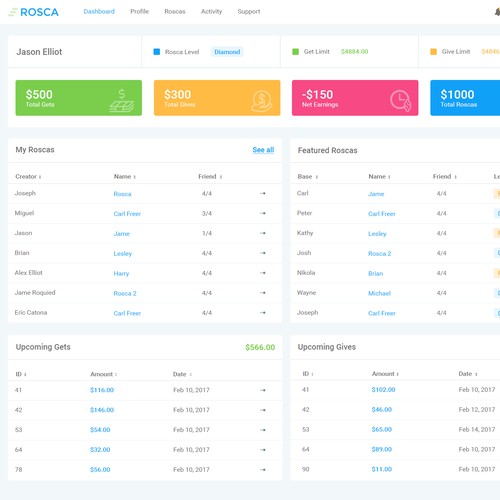Open Rosca 2 link in My Roscas
The image size is (500, 500).
125,293
